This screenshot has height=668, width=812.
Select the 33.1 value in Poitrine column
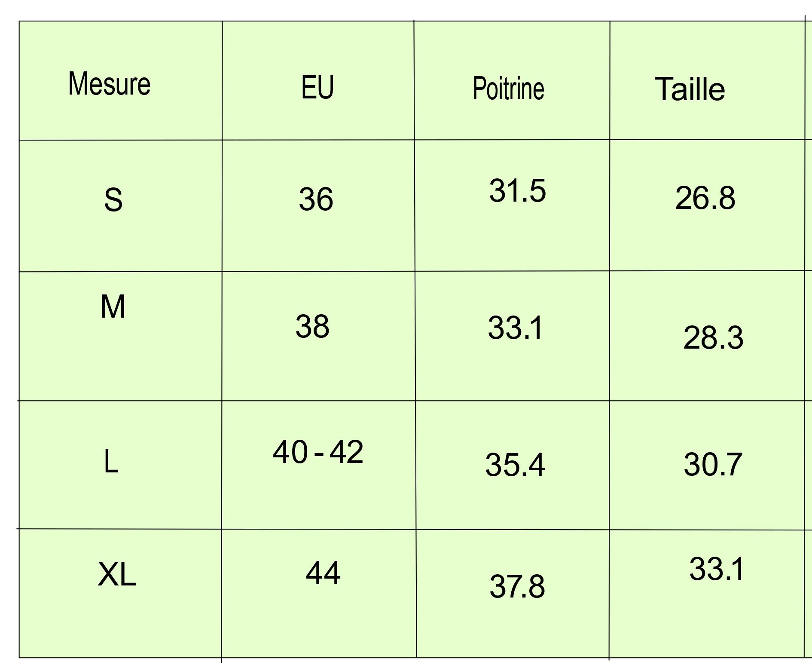[x=516, y=328]
